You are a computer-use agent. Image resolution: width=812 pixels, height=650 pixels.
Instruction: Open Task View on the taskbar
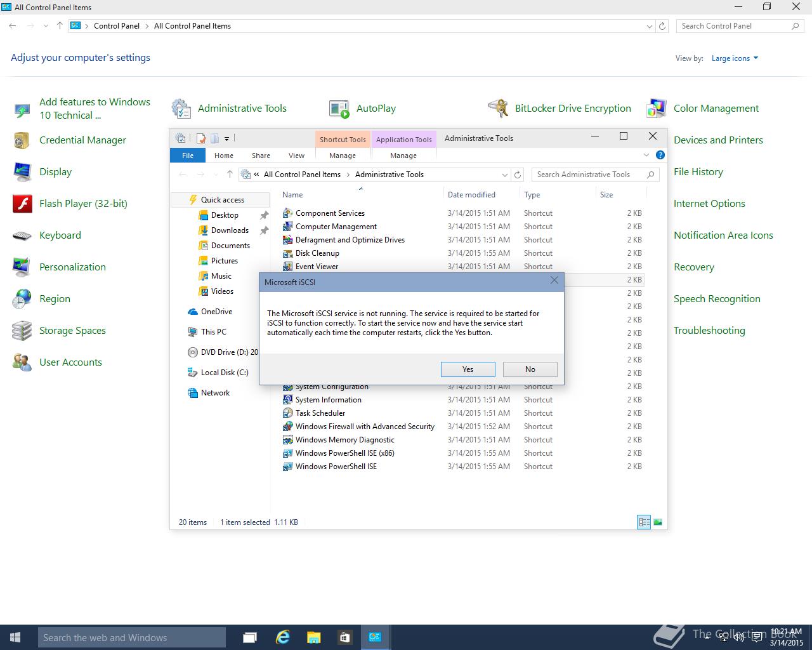pyautogui.click(x=250, y=637)
